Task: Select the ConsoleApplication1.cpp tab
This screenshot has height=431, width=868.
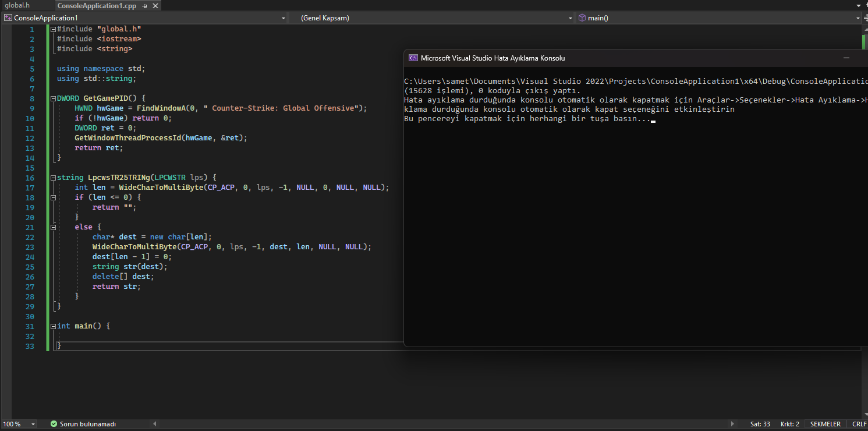Action: 96,5
